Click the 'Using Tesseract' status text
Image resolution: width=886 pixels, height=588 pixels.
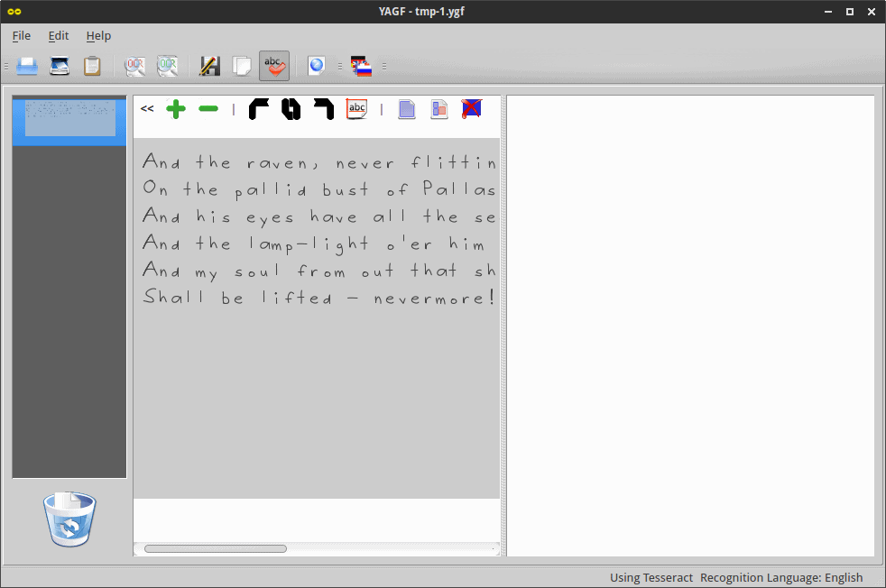(651, 577)
